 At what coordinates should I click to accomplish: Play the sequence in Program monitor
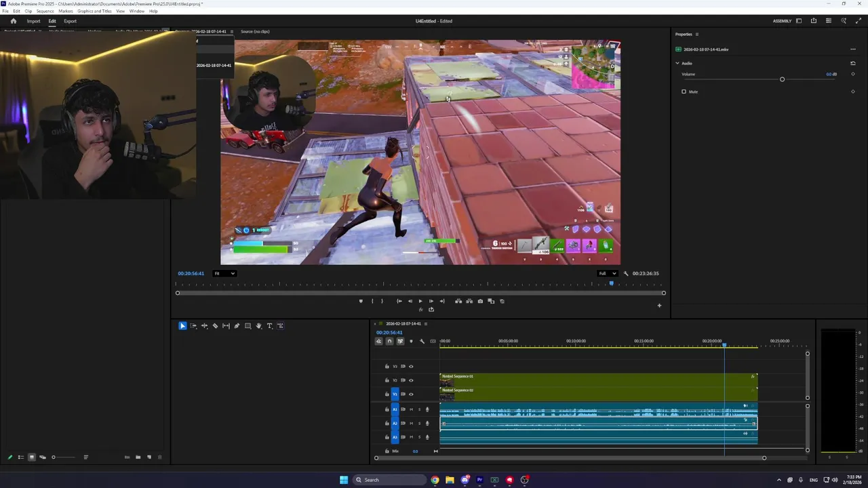[x=420, y=301]
